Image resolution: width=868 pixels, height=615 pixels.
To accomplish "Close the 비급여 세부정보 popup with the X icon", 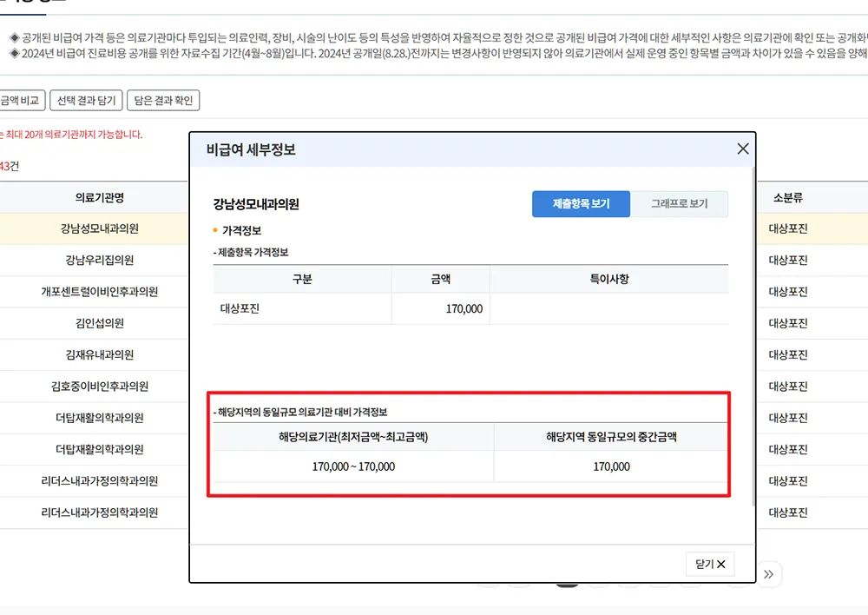I will click(742, 148).
